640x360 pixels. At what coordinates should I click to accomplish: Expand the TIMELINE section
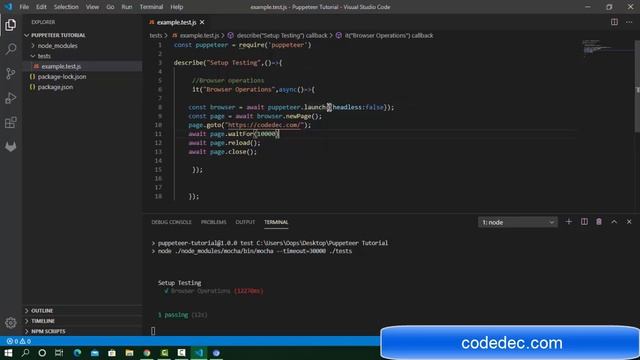point(42,321)
